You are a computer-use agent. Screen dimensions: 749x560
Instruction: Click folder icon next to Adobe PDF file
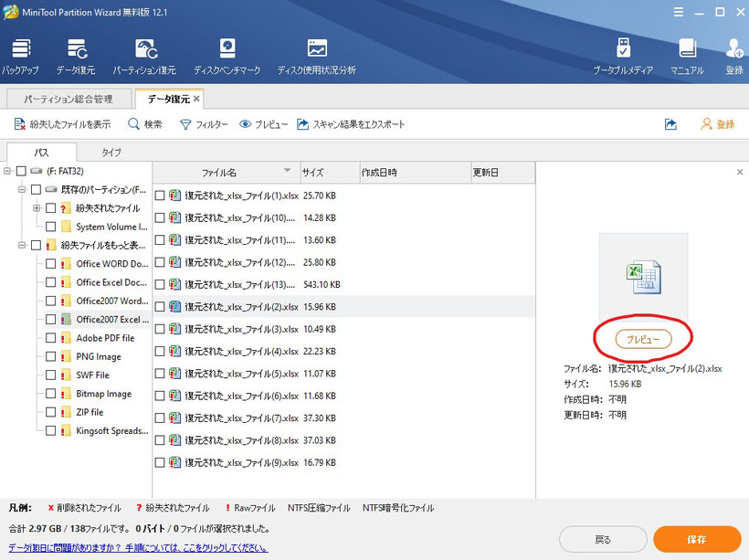[66, 338]
